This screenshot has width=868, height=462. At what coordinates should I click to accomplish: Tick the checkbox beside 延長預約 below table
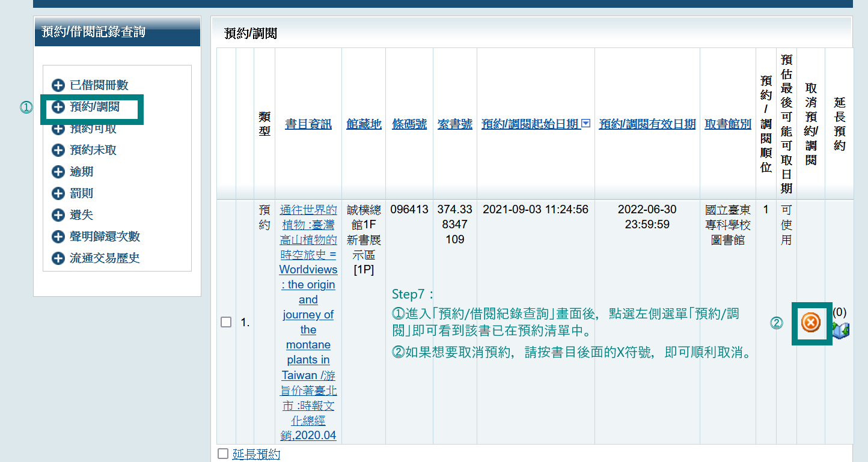click(x=223, y=454)
